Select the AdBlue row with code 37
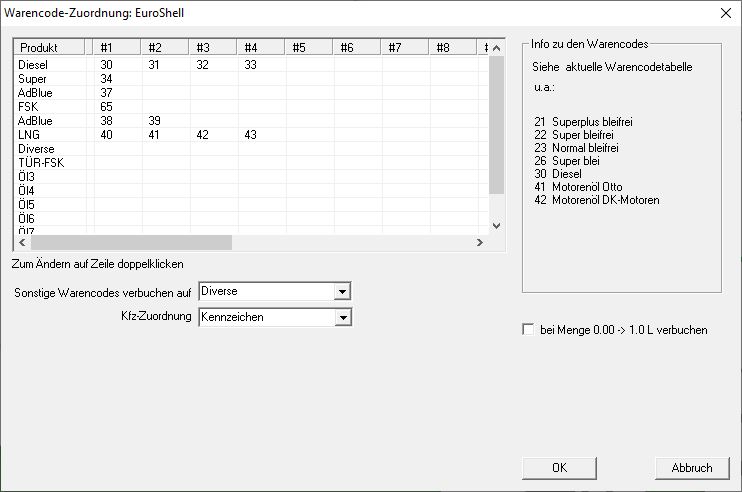The width and height of the screenshot is (742, 492). [x=252, y=93]
